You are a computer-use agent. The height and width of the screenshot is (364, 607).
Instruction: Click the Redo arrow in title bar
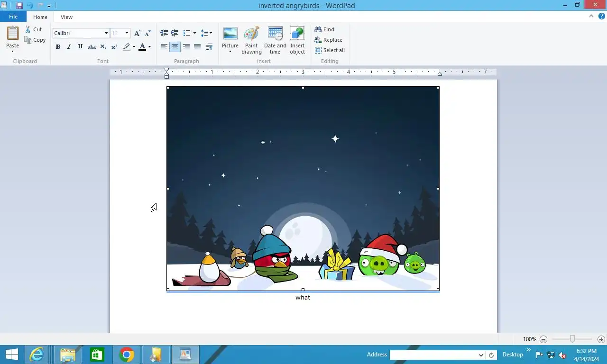coord(40,6)
